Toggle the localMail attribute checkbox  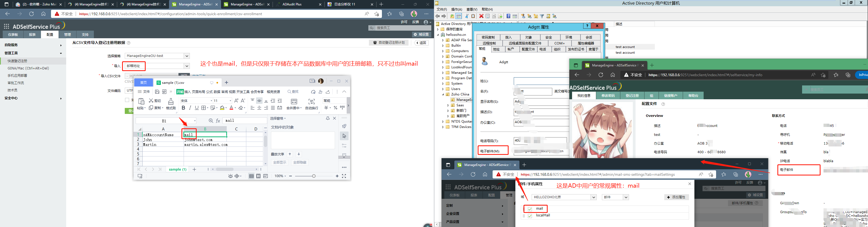coord(530,216)
